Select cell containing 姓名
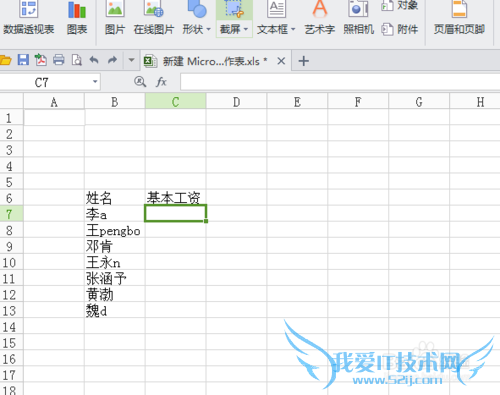The width and height of the screenshot is (500, 395). (115, 198)
